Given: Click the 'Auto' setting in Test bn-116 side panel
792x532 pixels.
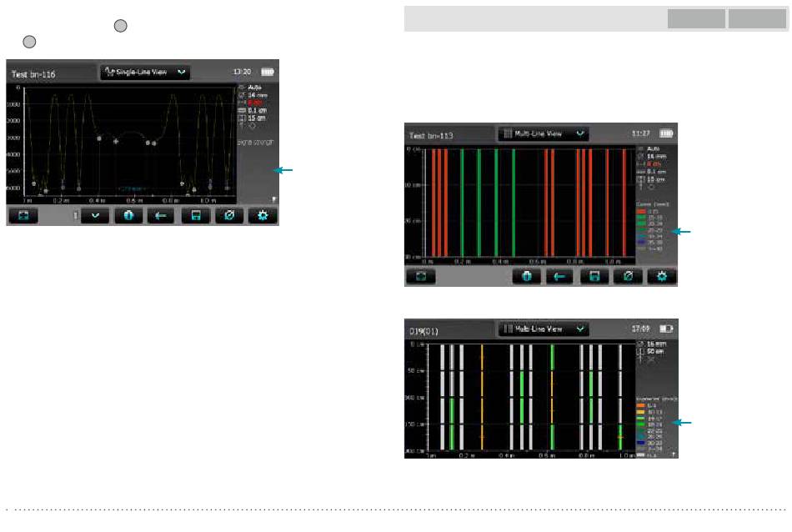Looking at the screenshot, I should [254, 88].
